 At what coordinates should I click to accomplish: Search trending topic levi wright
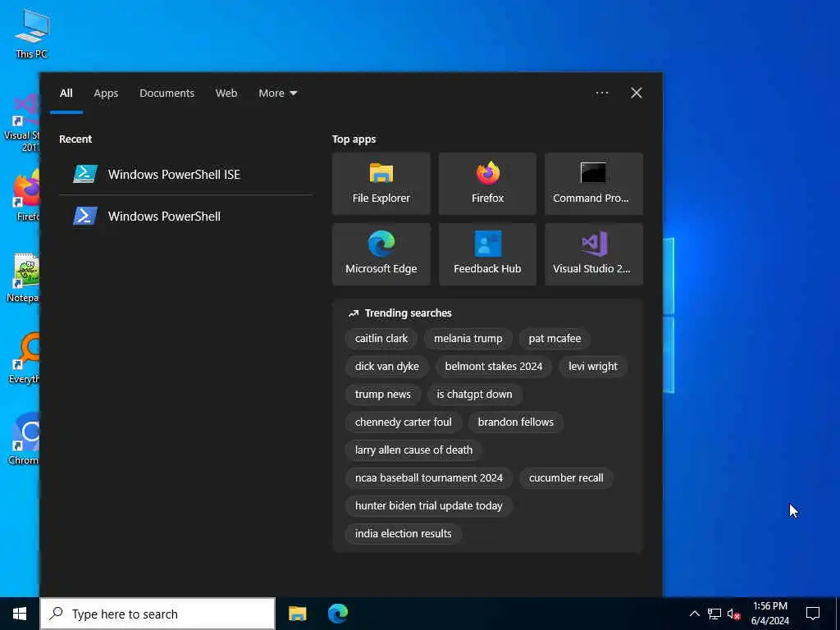[x=592, y=367]
